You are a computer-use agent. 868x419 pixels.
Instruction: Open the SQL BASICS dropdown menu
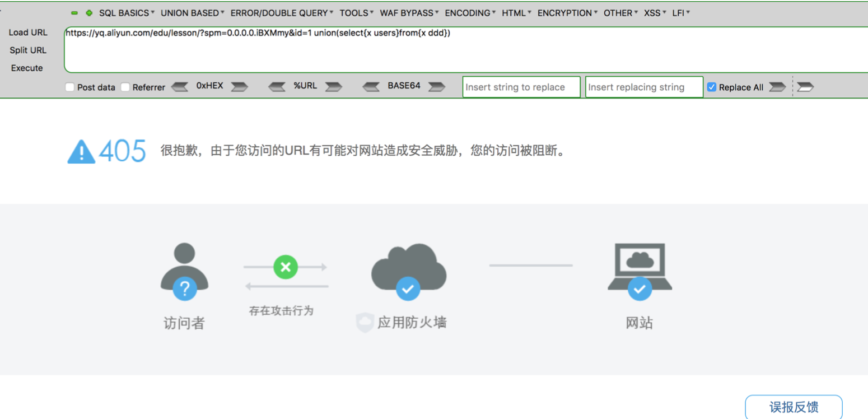[127, 13]
